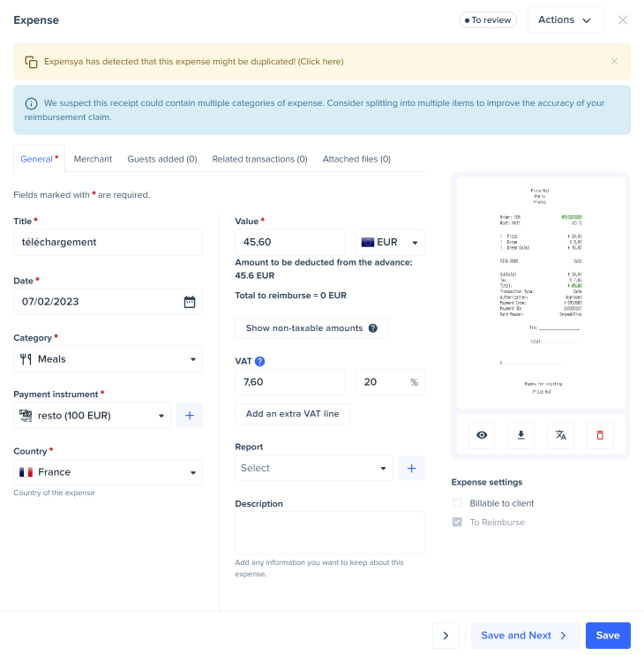Edit the VAT amount field 7,60
The width and height of the screenshot is (644, 655).
(x=290, y=382)
